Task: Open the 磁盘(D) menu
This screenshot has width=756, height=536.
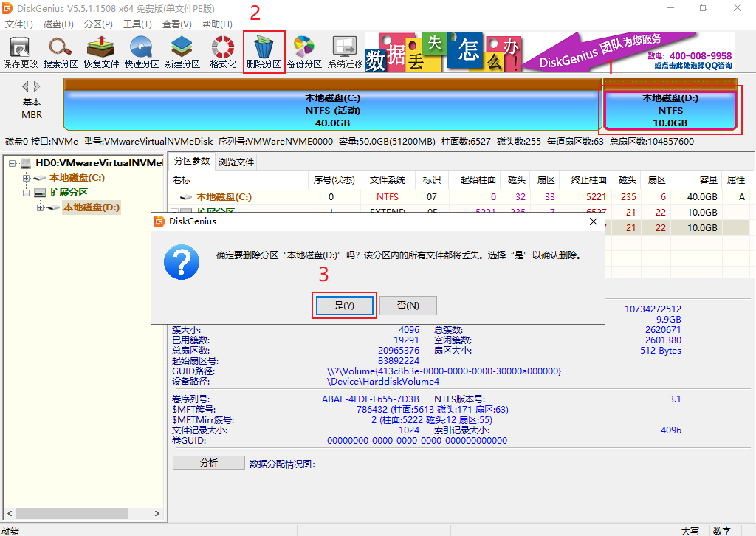Action: 58,24
